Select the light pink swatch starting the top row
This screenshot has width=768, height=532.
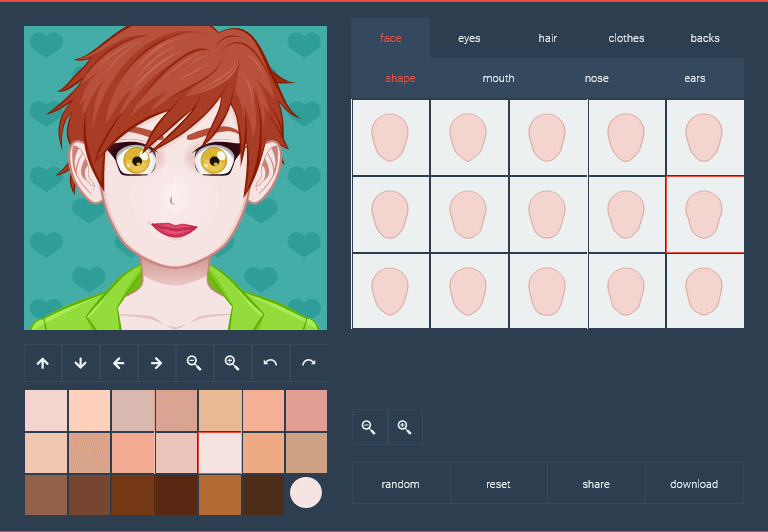(46, 411)
